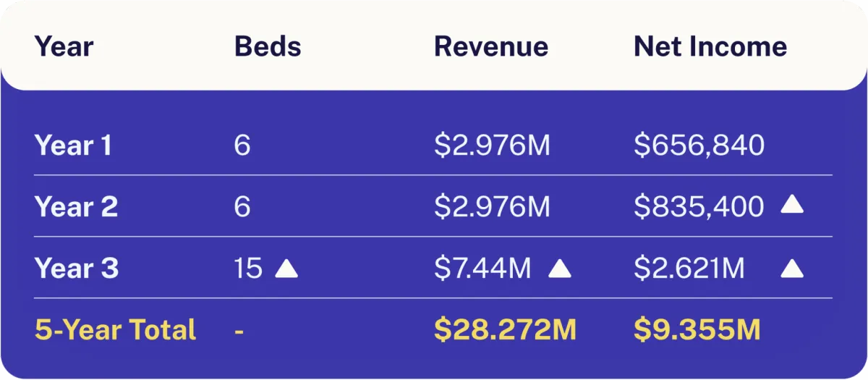Select the Net Income column header
Image resolution: width=868 pixels, height=380 pixels.
(710, 47)
